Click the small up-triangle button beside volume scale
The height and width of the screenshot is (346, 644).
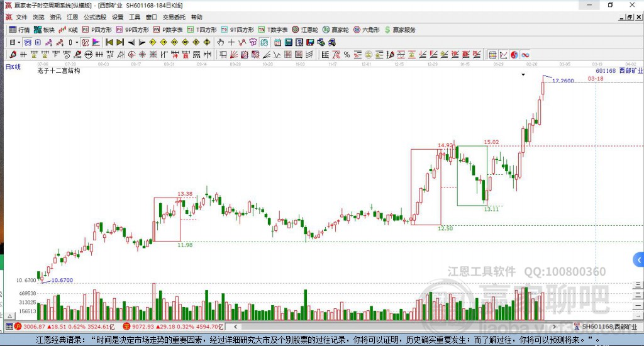10,316
